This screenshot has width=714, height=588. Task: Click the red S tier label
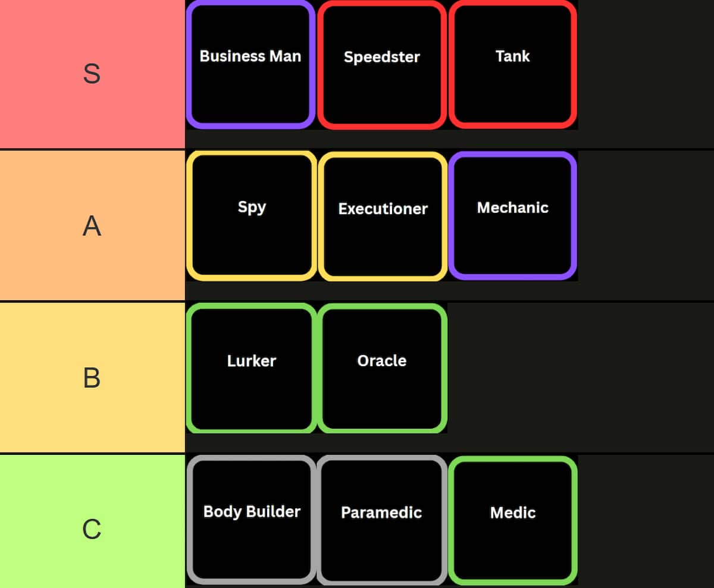pyautogui.click(x=92, y=74)
